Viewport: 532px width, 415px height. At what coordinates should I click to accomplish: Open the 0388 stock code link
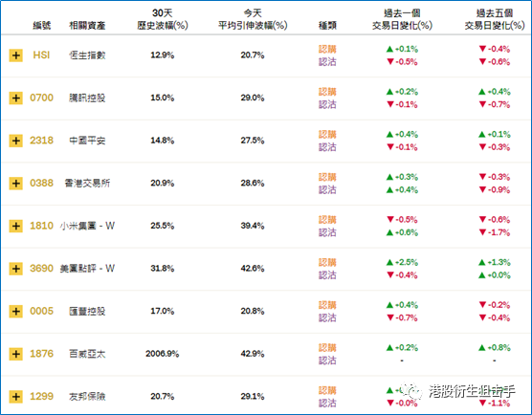coord(41,183)
